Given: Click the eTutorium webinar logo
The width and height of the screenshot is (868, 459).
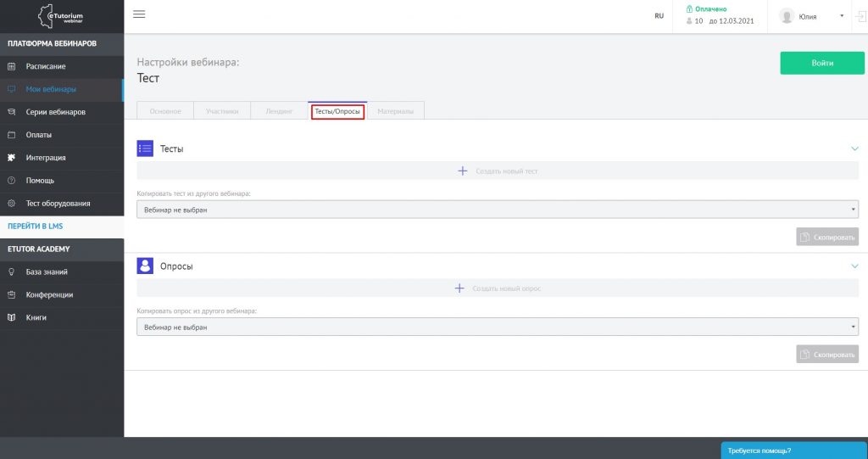Looking at the screenshot, I should pyautogui.click(x=62, y=16).
